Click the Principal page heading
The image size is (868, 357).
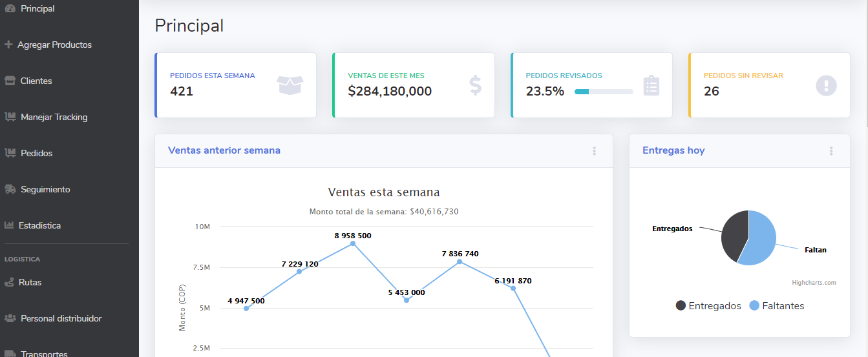[x=189, y=25]
